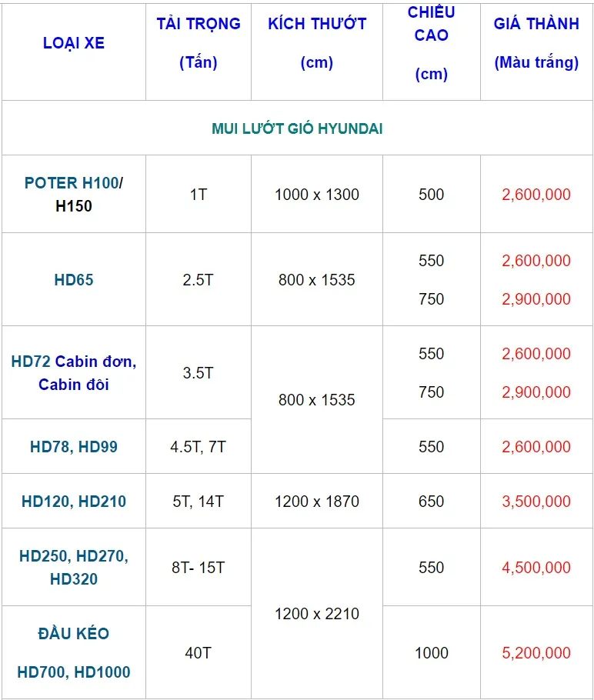The width and height of the screenshot is (594, 700).
Task: Click the 8T- 15T load cell
Action: click(199, 568)
